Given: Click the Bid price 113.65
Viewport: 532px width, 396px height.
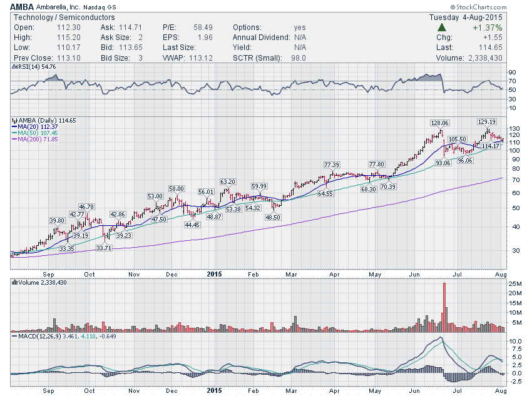Looking at the screenshot, I should click(131, 48).
